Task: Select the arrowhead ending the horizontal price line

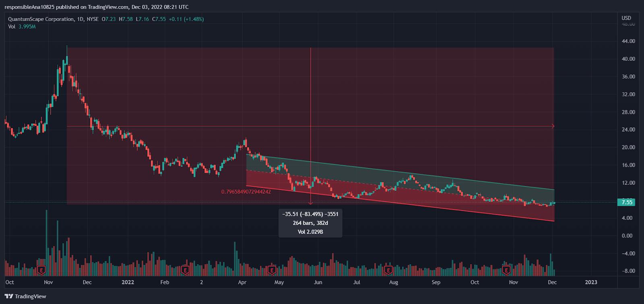Action: pyautogui.click(x=553, y=126)
